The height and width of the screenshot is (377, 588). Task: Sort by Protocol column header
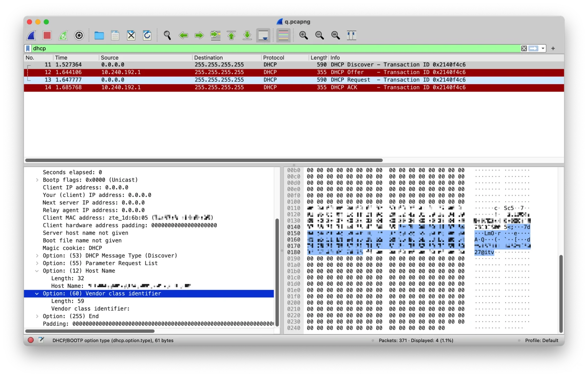click(285, 58)
